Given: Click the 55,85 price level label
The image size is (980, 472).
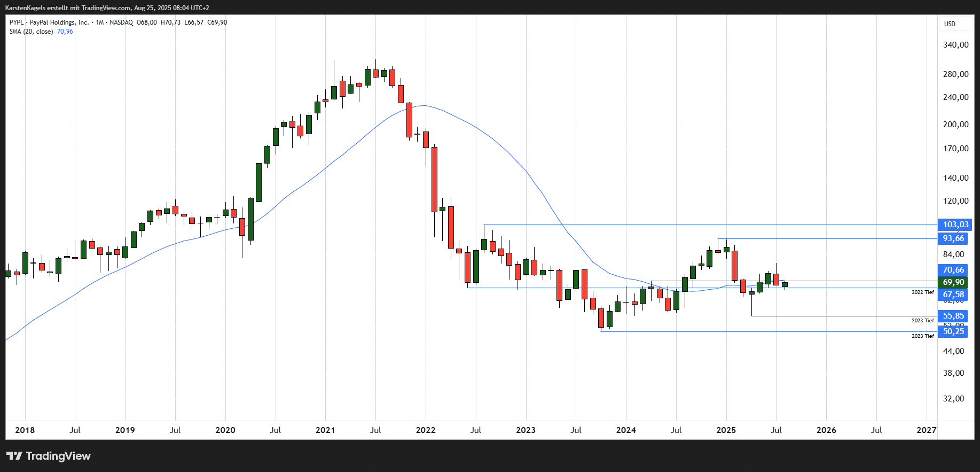Looking at the screenshot, I should pos(953,316).
